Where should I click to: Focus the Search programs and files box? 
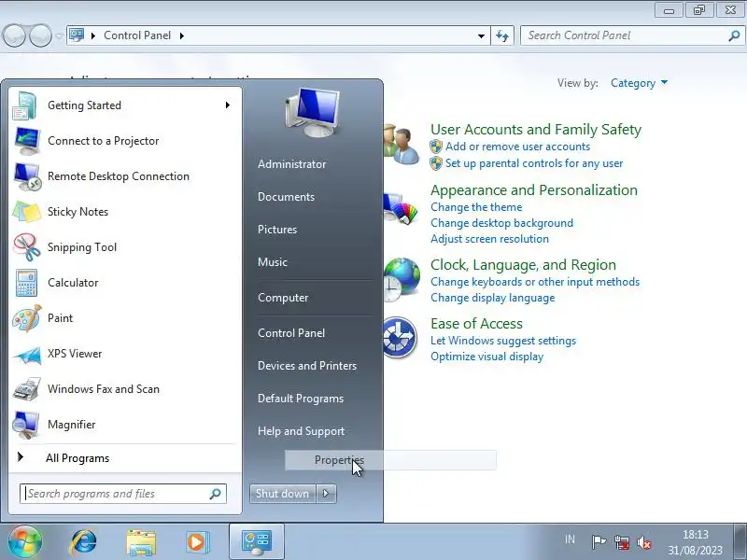click(x=123, y=494)
